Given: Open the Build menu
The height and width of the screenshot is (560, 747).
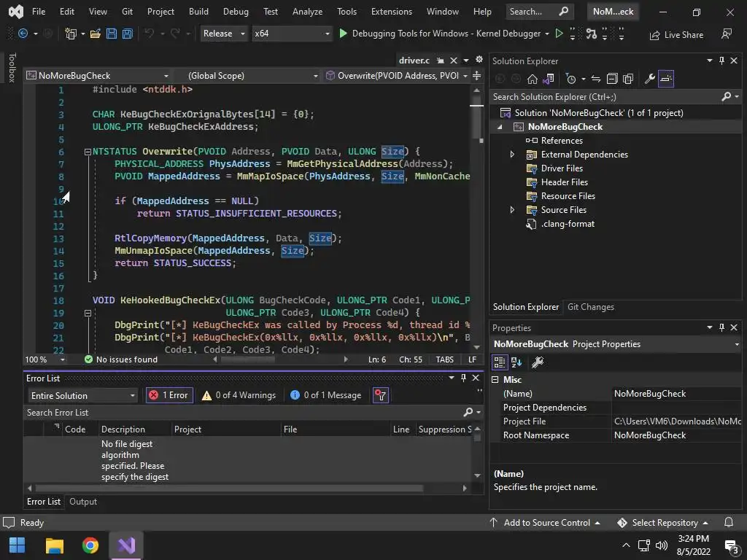Looking at the screenshot, I should tap(198, 12).
